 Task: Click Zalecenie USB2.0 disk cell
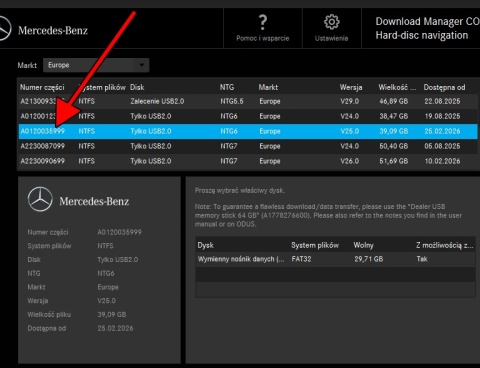(157, 101)
